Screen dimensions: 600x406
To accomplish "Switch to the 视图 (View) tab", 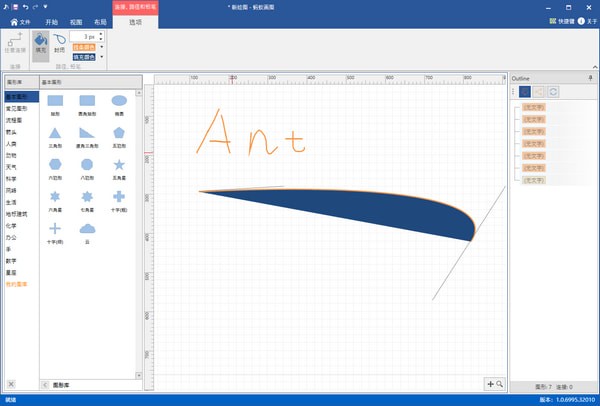I will 76,20.
